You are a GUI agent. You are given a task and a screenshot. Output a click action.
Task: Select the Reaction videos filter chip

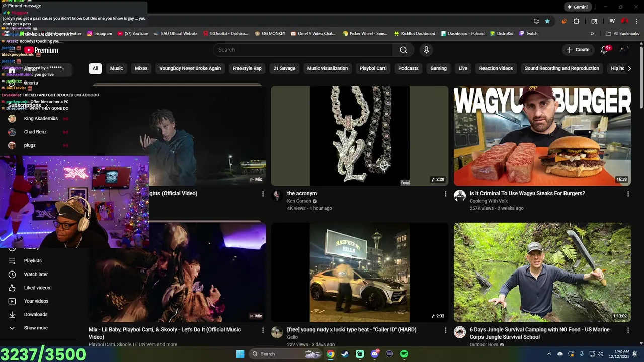(496, 68)
